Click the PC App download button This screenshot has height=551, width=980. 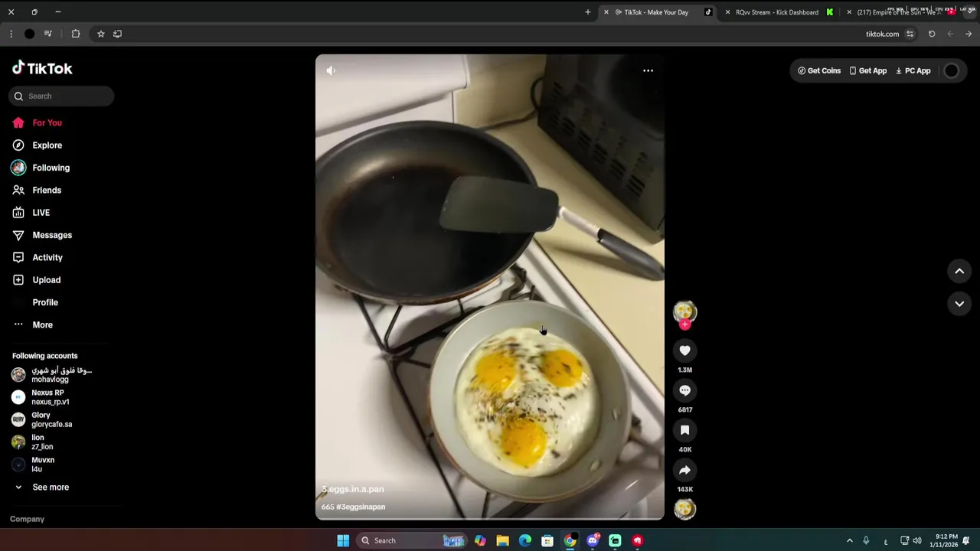point(913,70)
